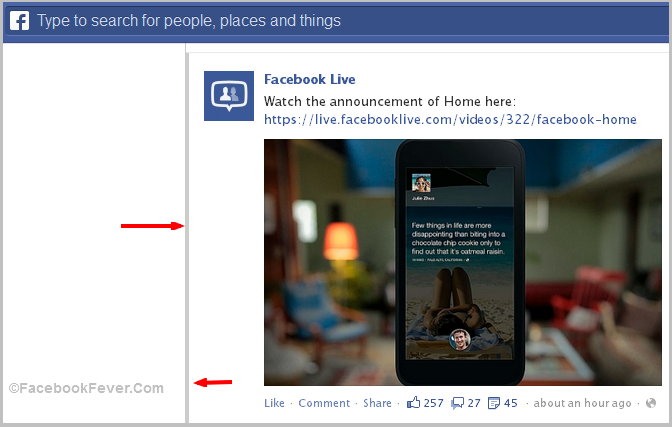Click the Facebook logo icon
Image resolution: width=672 pixels, height=427 pixels.
pos(19,21)
